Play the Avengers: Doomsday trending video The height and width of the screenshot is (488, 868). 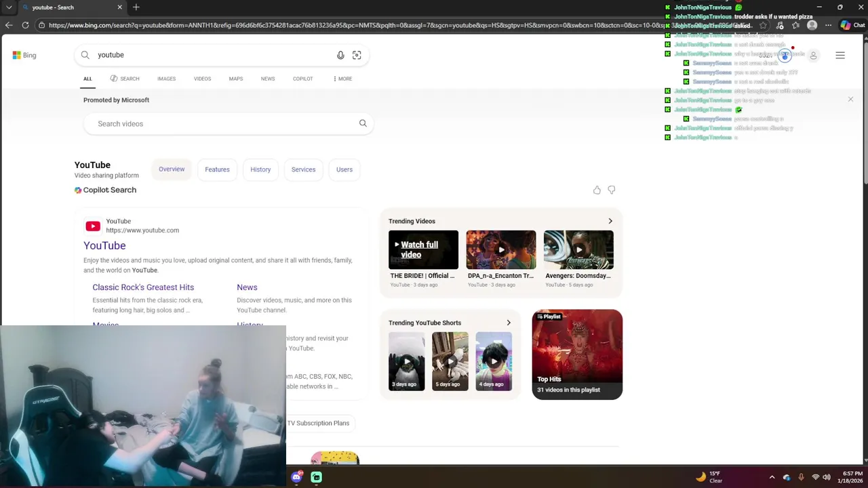(578, 249)
